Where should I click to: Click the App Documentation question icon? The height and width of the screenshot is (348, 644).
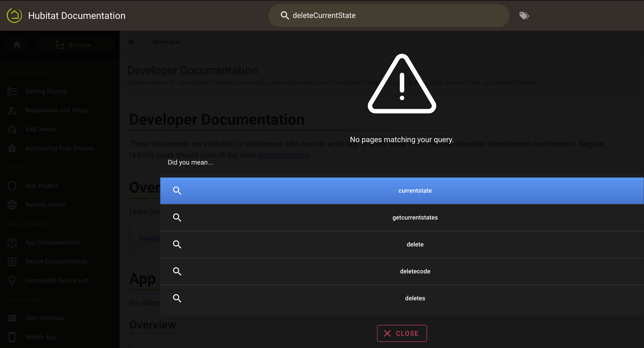pos(12,242)
